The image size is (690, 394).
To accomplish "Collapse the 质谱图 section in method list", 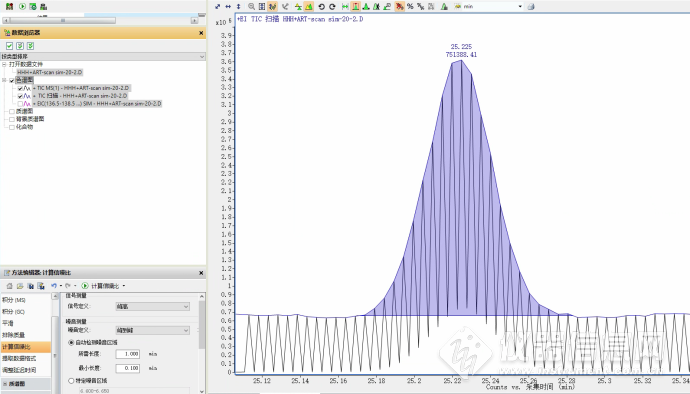I will 5,384.
